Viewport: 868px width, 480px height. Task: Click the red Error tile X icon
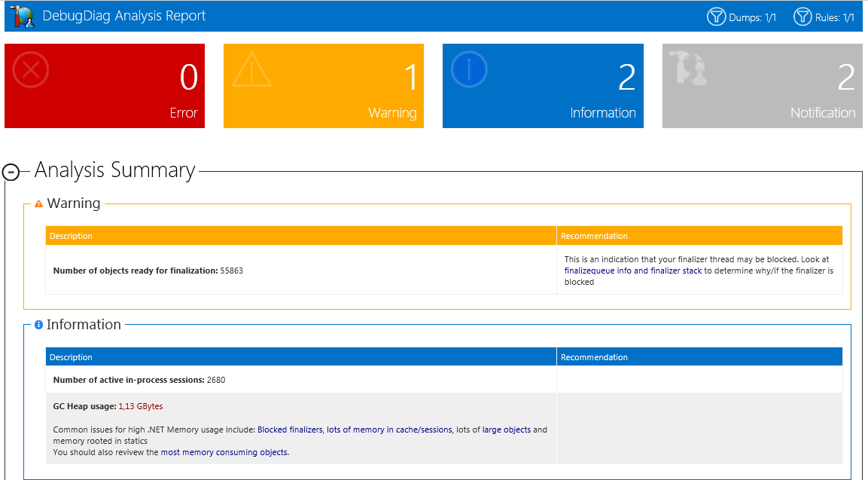pos(31,70)
